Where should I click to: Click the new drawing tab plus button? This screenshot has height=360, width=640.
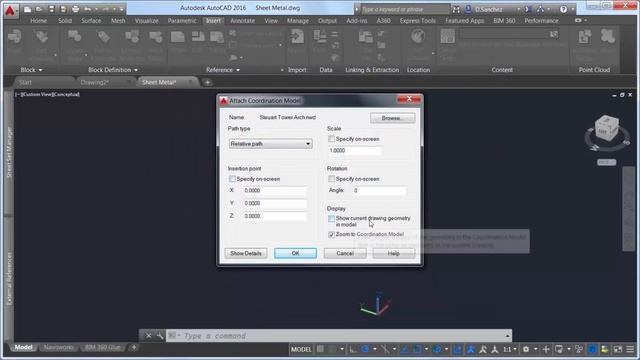pos(207,82)
